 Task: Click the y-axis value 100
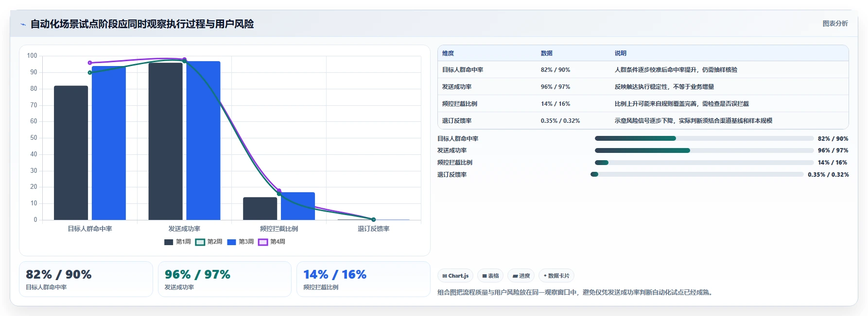[32, 56]
